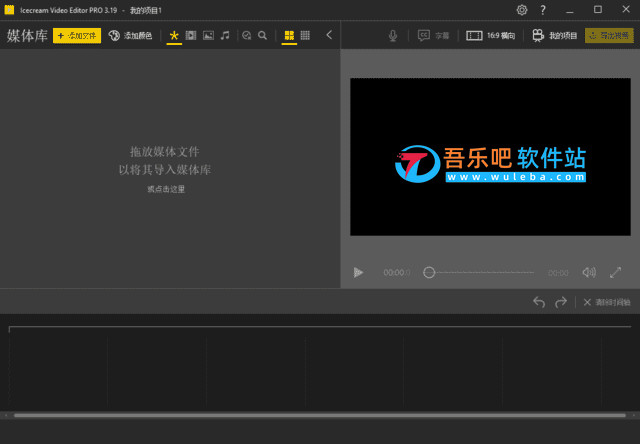The height and width of the screenshot is (444, 640).
Task: Filter media library by audio files
Action: click(225, 36)
